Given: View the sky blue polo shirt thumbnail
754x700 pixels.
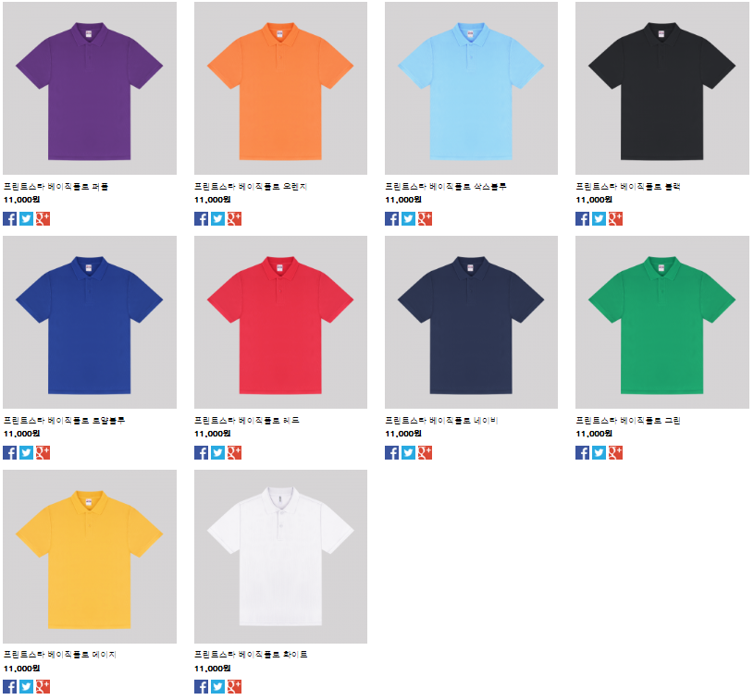Looking at the screenshot, I should pyautogui.click(x=471, y=88).
